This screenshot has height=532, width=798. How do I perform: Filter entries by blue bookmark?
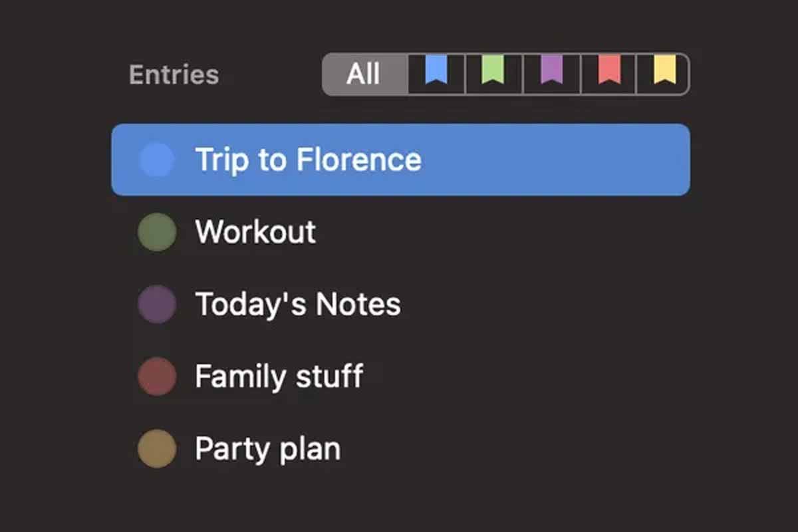pos(436,73)
